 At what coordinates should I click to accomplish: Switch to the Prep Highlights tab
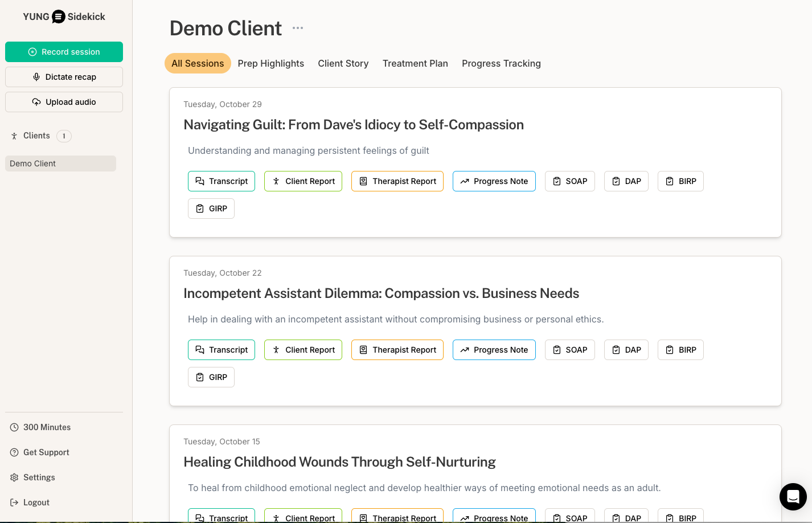coord(270,63)
